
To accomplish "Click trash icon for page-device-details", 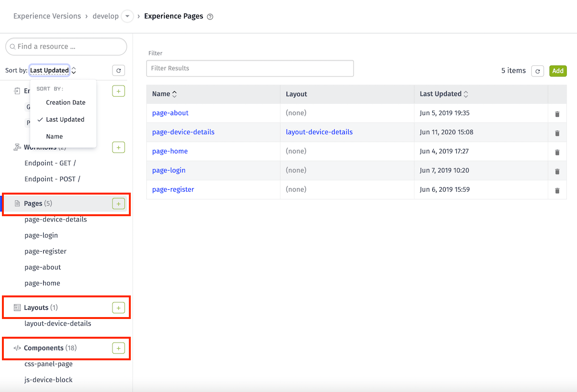I will (557, 133).
